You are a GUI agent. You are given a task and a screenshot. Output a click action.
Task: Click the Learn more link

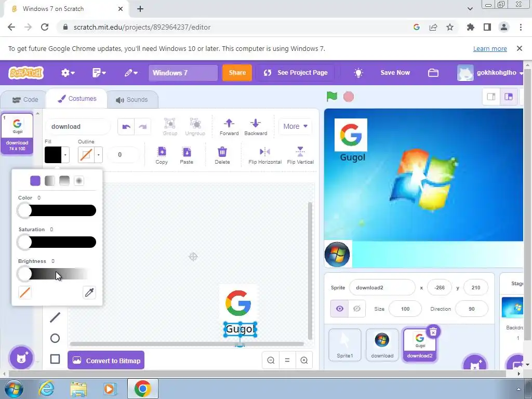pyautogui.click(x=490, y=48)
